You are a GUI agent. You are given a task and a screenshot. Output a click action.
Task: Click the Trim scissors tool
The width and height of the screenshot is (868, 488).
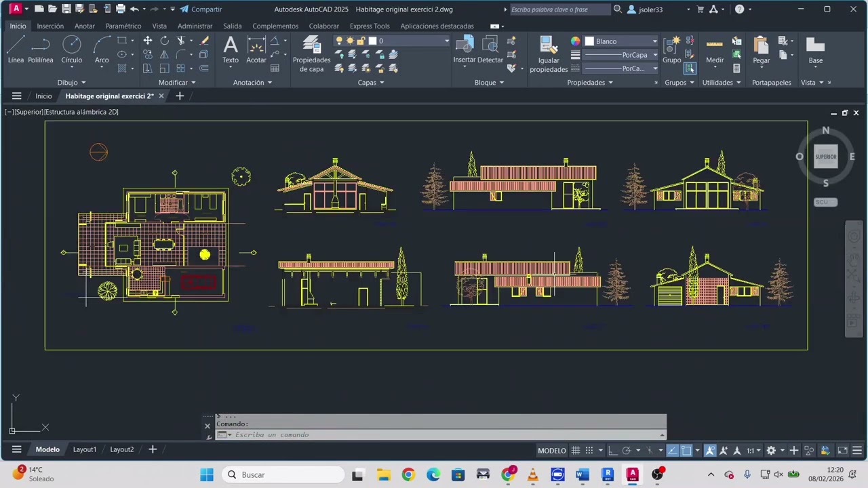coord(181,41)
